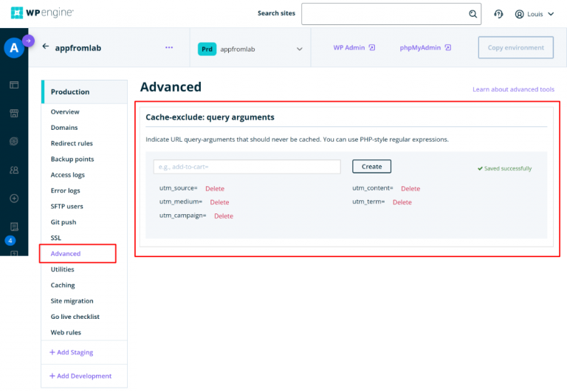Delete the utm_content= argument

pos(410,189)
